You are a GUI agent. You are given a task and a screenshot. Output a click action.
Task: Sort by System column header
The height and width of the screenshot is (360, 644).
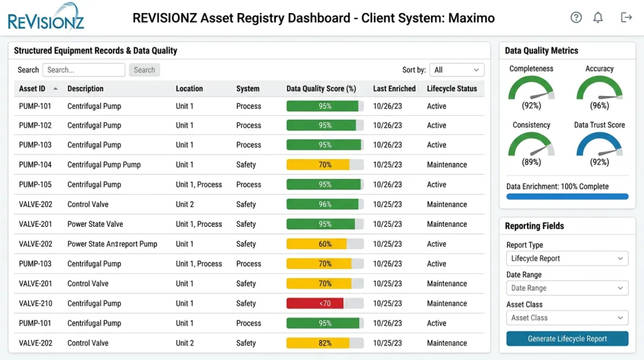[247, 88]
